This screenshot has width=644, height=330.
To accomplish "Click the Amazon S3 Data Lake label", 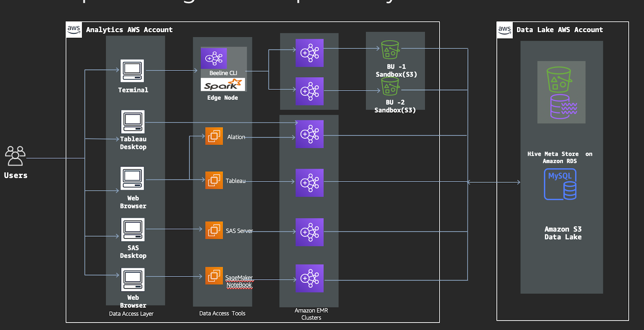I will pos(563,233).
